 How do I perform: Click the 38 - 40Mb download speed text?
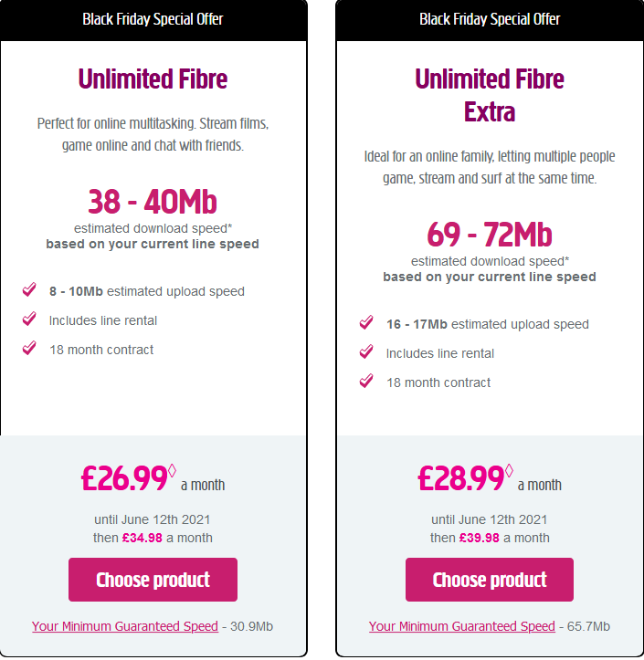[x=153, y=202]
